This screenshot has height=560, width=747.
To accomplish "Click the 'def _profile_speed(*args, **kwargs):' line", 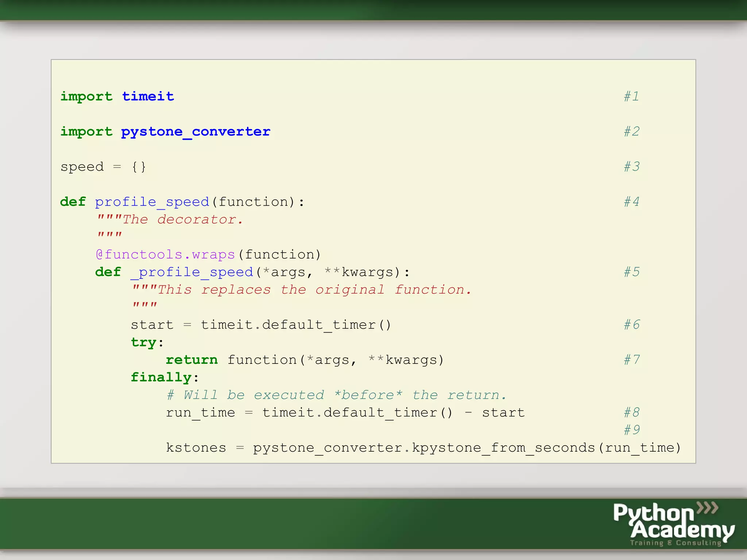I will pyautogui.click(x=252, y=272).
